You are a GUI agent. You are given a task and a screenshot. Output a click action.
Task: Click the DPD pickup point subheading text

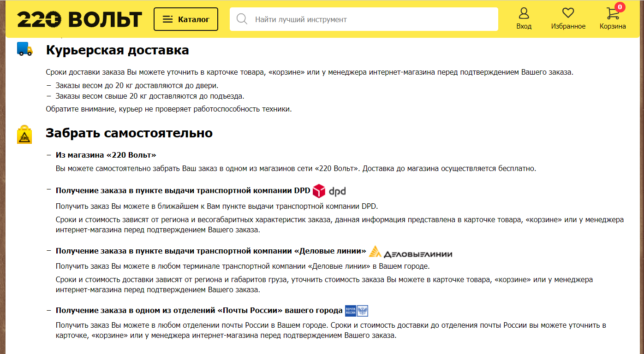click(183, 191)
